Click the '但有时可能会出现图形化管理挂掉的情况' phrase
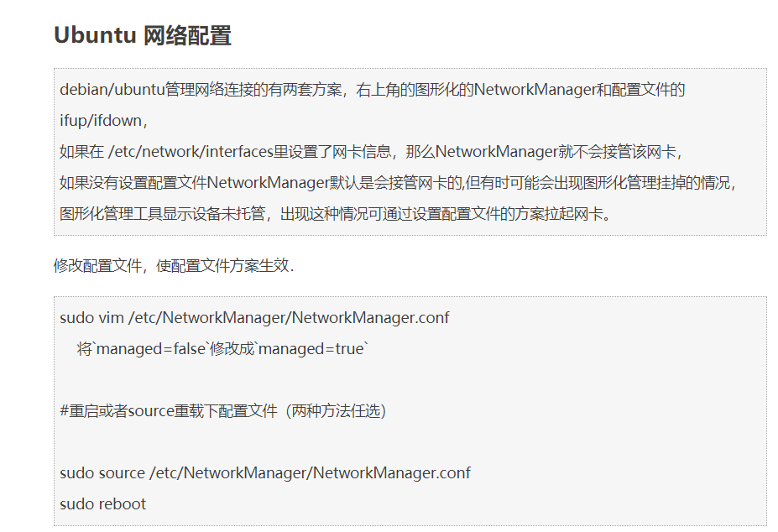778x532 pixels. click(600, 183)
